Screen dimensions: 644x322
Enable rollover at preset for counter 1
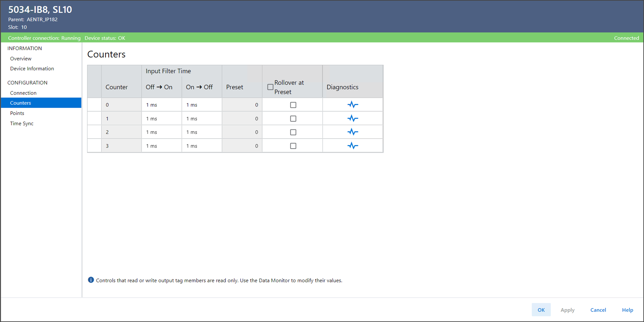coord(293,119)
